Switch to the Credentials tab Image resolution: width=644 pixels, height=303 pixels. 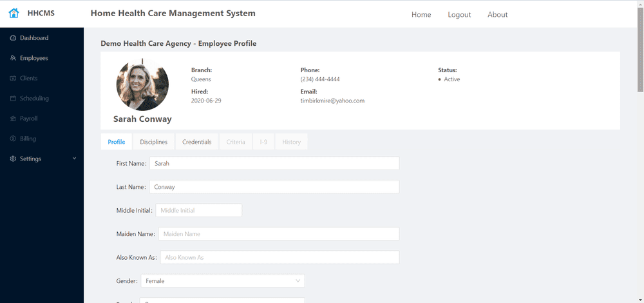coord(196,142)
